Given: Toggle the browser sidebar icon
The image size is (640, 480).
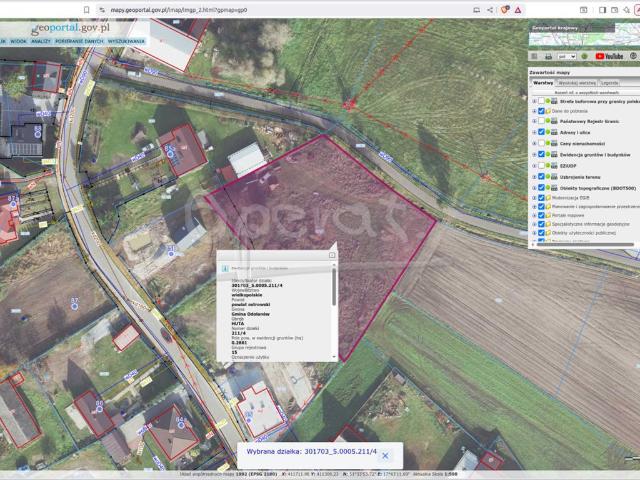Looking at the screenshot, I should (602, 10).
